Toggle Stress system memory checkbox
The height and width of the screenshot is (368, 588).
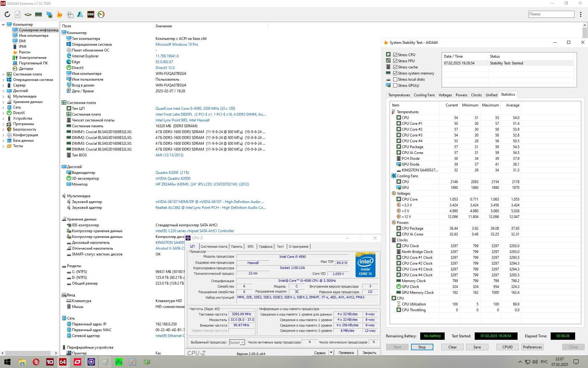pos(395,73)
